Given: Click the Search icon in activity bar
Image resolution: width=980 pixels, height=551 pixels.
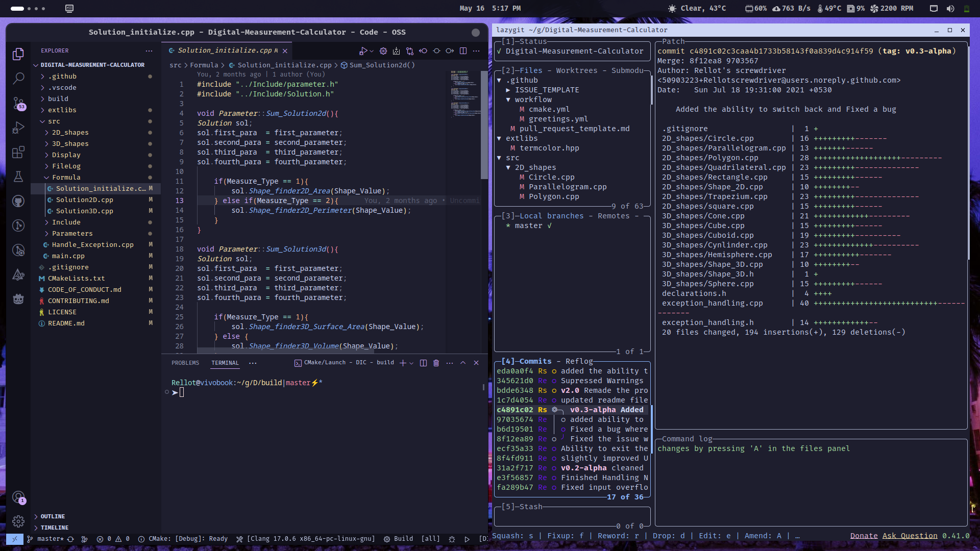Looking at the screenshot, I should click(18, 79).
